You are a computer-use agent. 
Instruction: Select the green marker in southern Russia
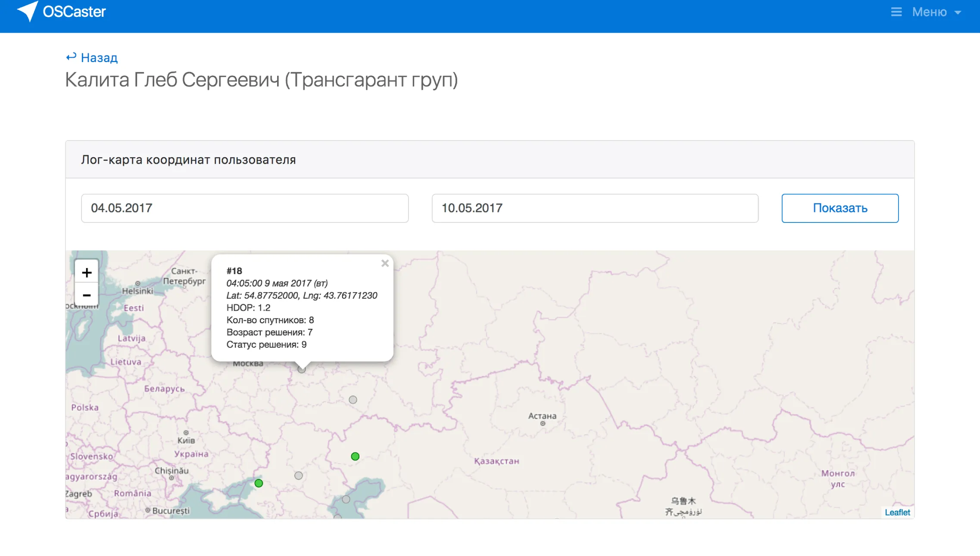[x=355, y=456]
